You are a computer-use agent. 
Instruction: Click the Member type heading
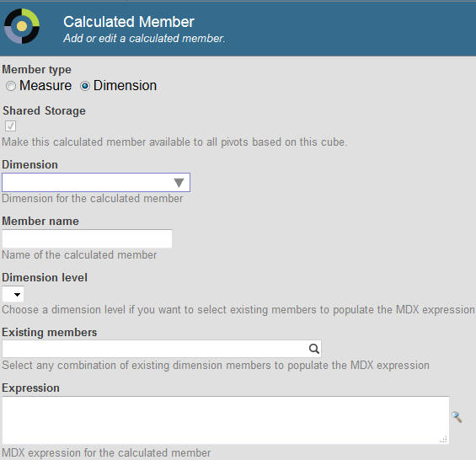37,70
